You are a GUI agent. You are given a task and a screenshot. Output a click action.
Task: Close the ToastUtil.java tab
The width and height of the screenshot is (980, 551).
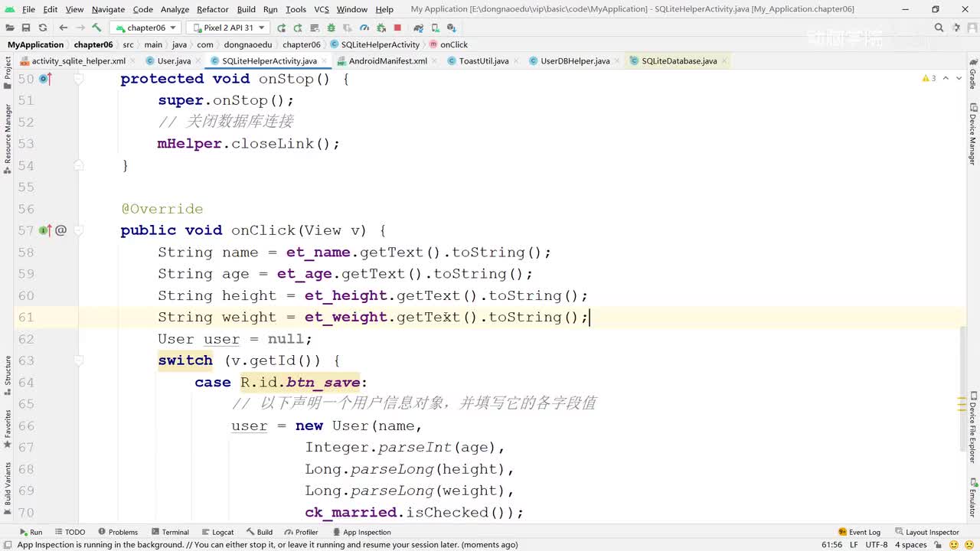[x=514, y=60]
